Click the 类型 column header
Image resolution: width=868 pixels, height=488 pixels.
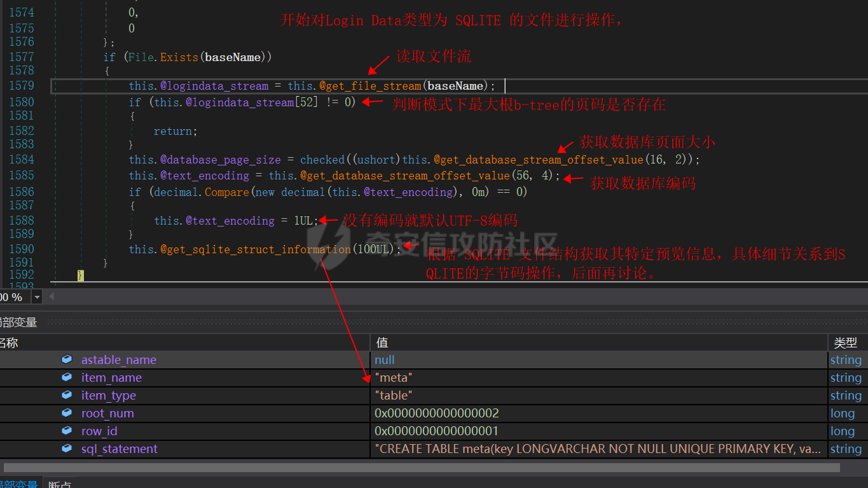point(846,342)
